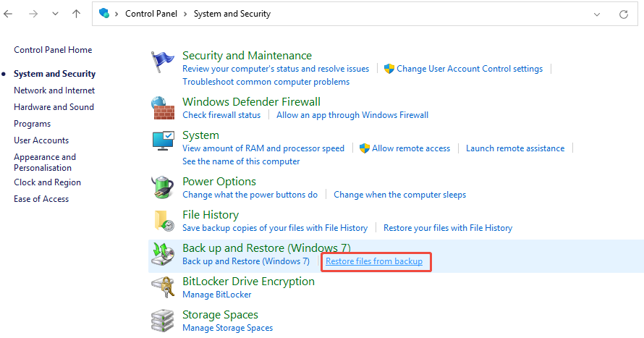Click the System monitor icon
Image resolution: width=644 pixels, height=338 pixels.
[x=163, y=142]
